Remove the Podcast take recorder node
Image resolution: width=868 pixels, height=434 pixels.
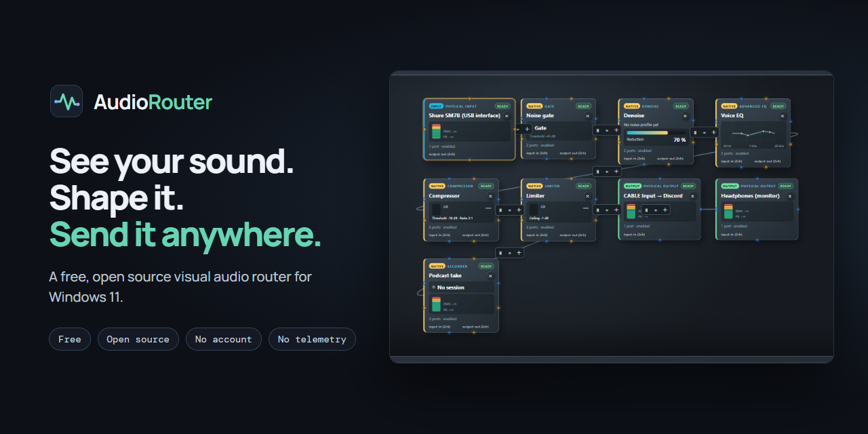[x=490, y=276]
